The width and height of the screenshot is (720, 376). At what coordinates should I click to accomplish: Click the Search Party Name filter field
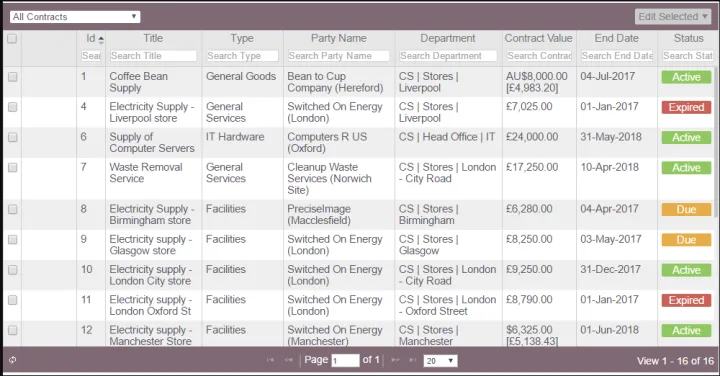[x=338, y=56]
